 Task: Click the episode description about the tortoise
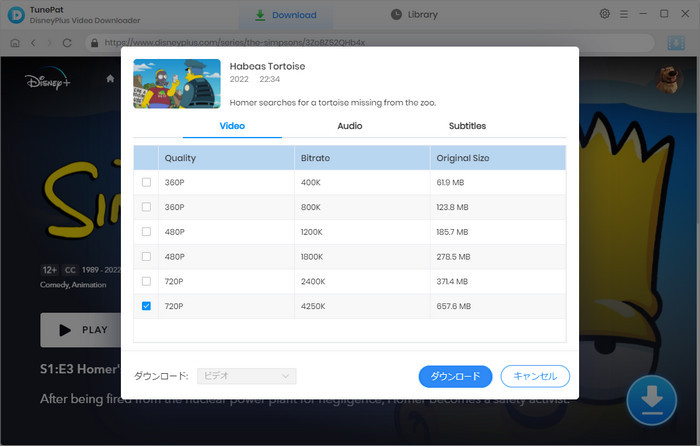[x=333, y=103]
